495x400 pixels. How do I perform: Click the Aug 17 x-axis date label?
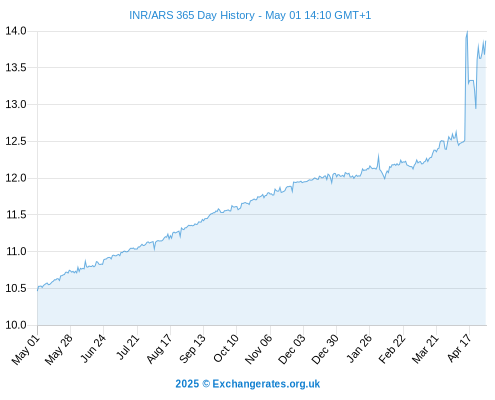(159, 349)
